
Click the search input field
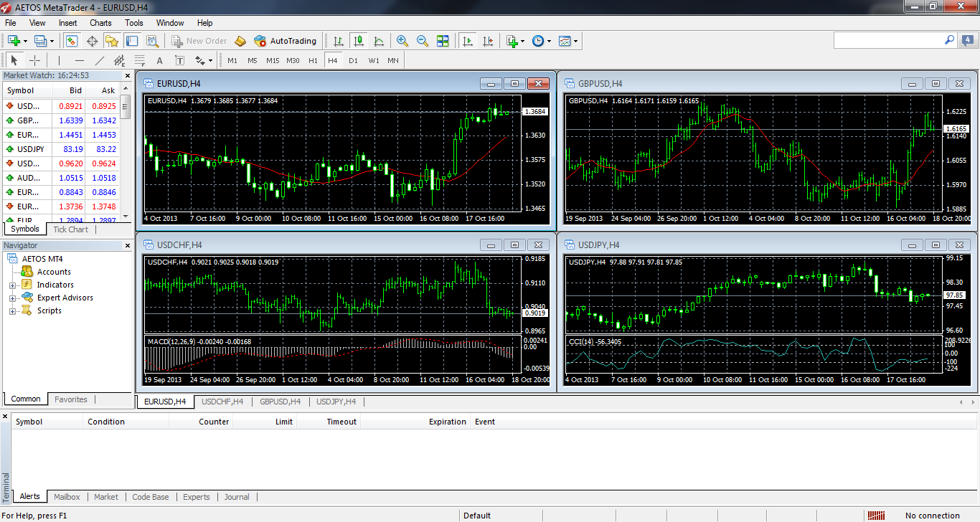890,41
